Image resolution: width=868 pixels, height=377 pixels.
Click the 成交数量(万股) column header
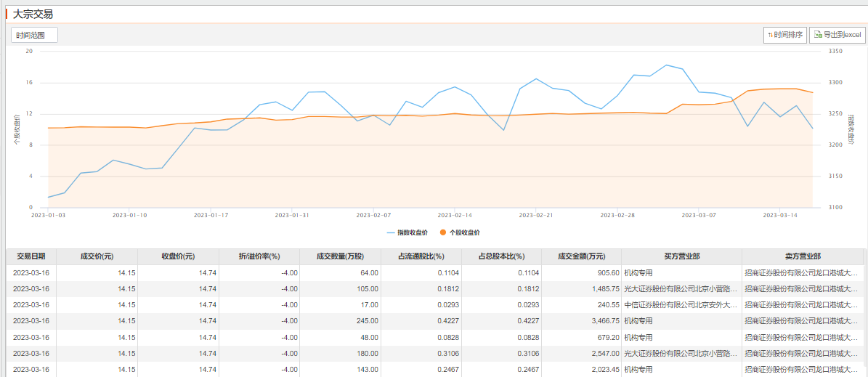340,257
